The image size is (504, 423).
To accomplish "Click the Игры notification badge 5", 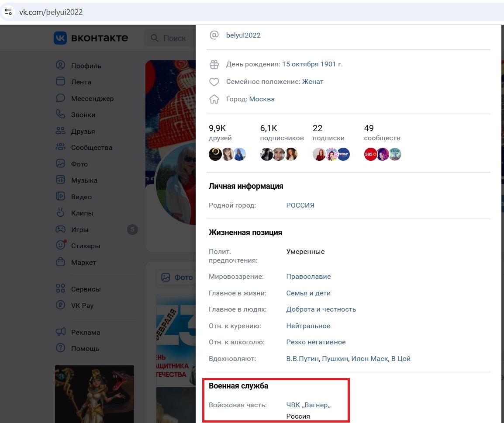I will (132, 229).
